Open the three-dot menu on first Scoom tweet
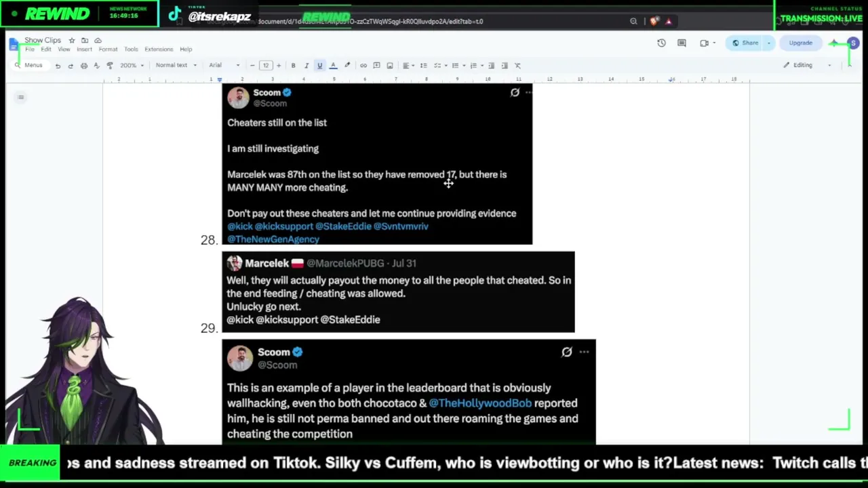Image resolution: width=868 pixels, height=488 pixels. (529, 93)
